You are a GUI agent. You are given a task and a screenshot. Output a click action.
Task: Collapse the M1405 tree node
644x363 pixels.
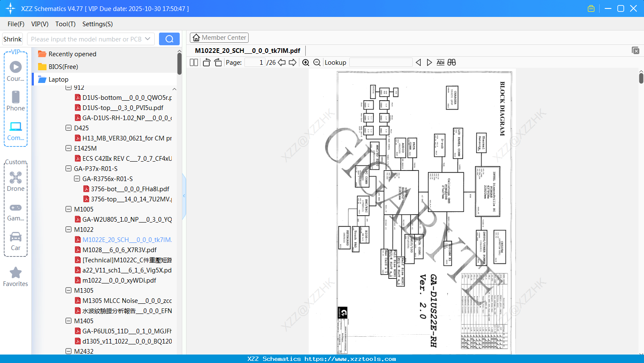point(69,321)
